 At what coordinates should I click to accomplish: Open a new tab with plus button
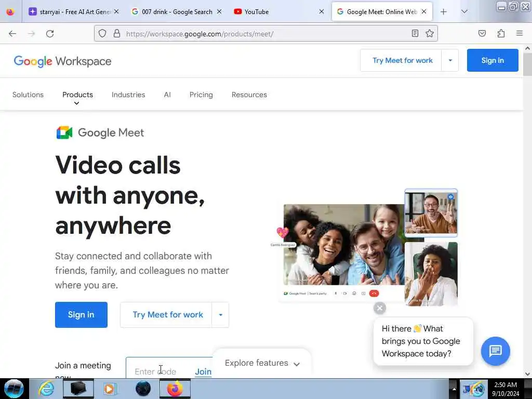(x=444, y=12)
